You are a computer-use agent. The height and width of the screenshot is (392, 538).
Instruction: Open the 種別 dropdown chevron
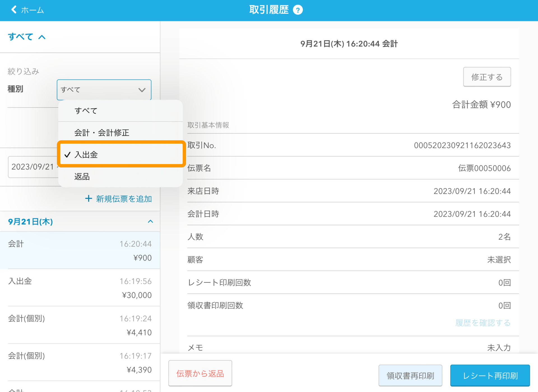click(142, 90)
